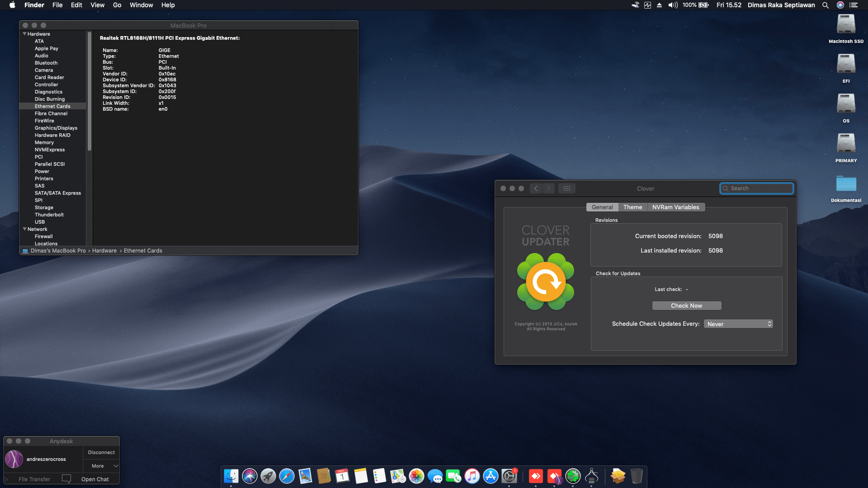The width and height of the screenshot is (868, 488).
Task: Click the Clover Search field
Action: [756, 188]
